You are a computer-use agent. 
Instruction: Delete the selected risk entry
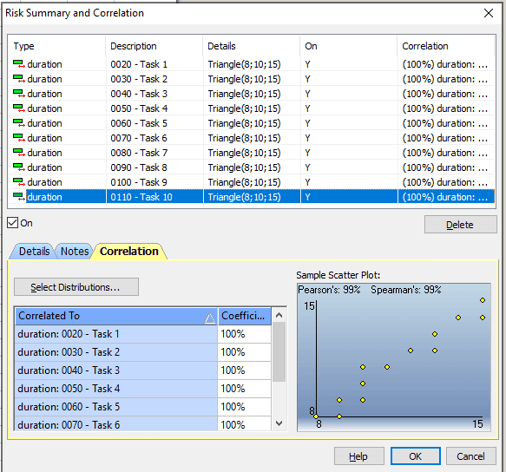point(460,225)
